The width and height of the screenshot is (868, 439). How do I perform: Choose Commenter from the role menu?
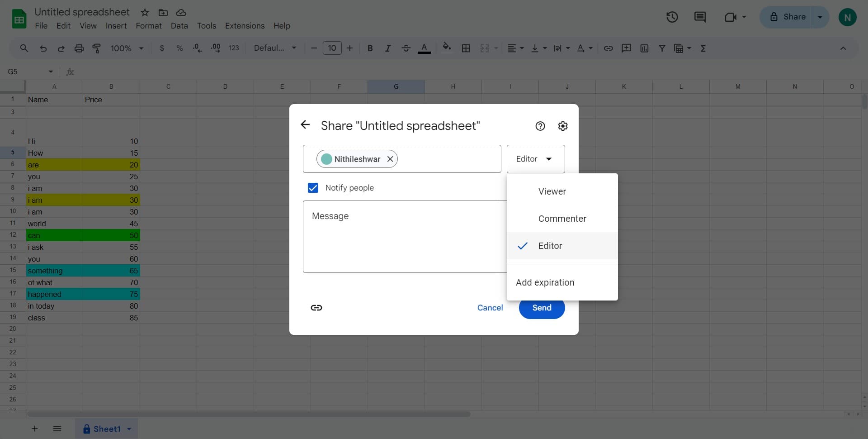coord(562,219)
